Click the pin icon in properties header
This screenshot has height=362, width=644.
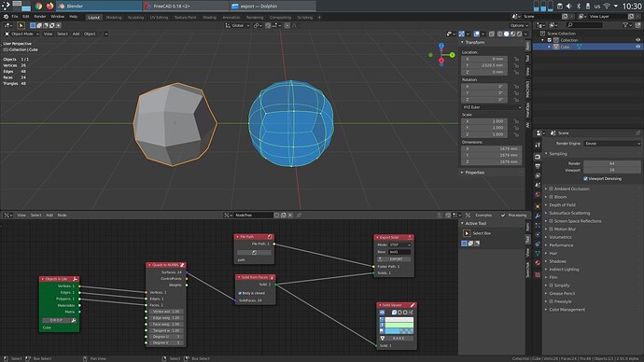pos(637,133)
